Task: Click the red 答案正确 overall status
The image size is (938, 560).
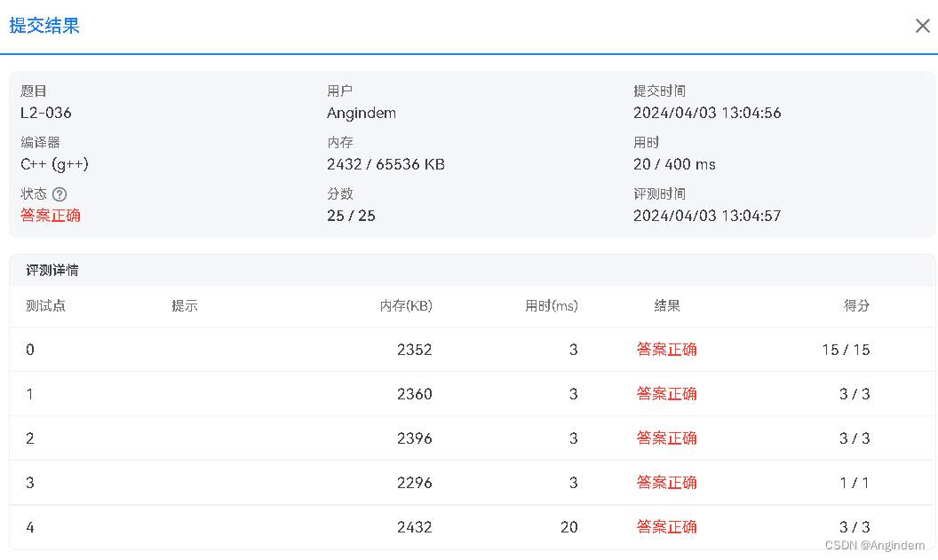Action: pyautogui.click(x=51, y=216)
